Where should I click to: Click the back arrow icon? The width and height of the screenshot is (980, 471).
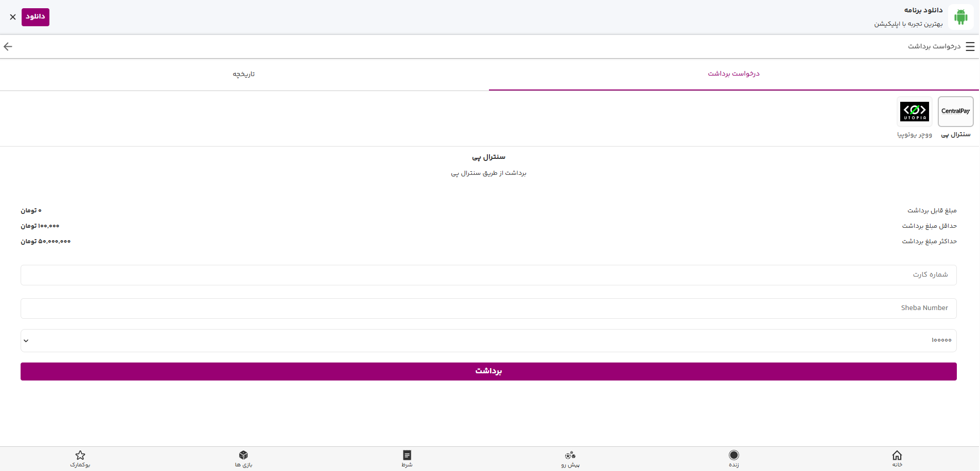click(x=8, y=47)
